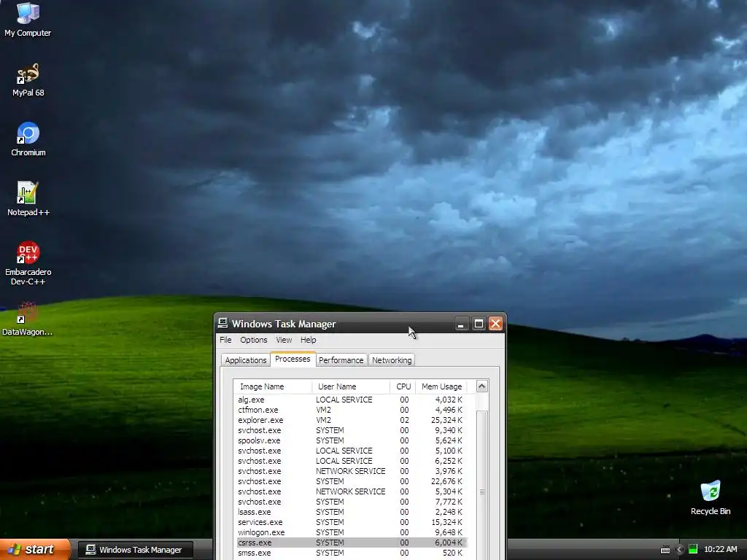Sort processes by CPU column
This screenshot has height=560, width=747.
[403, 386]
